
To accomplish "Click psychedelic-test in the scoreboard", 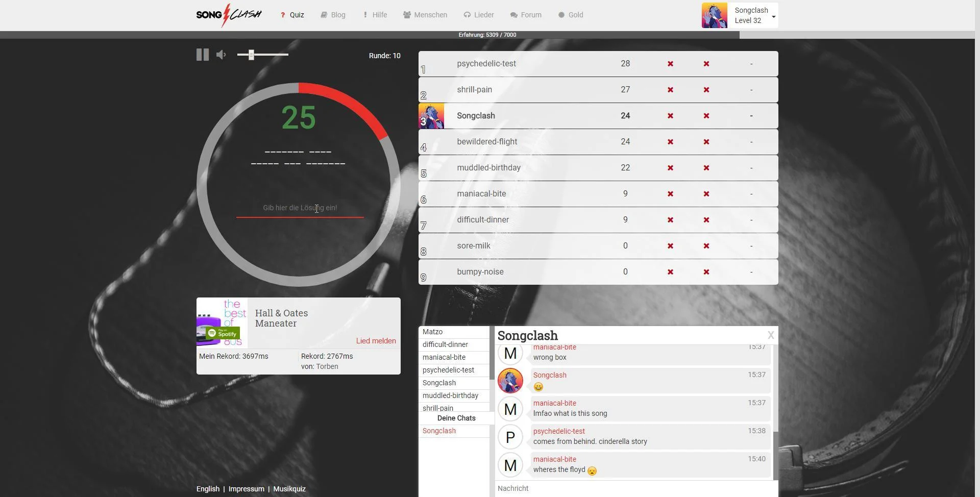I will click(x=486, y=64).
